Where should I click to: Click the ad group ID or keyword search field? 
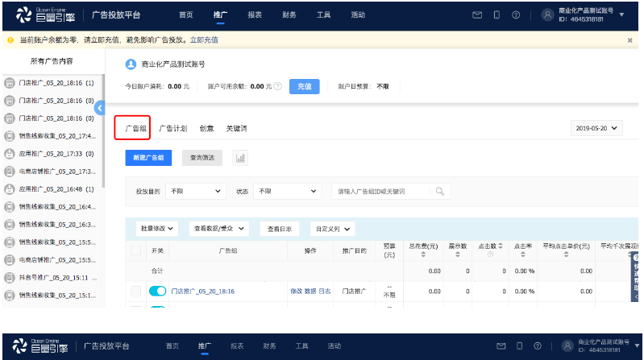pos(382,192)
